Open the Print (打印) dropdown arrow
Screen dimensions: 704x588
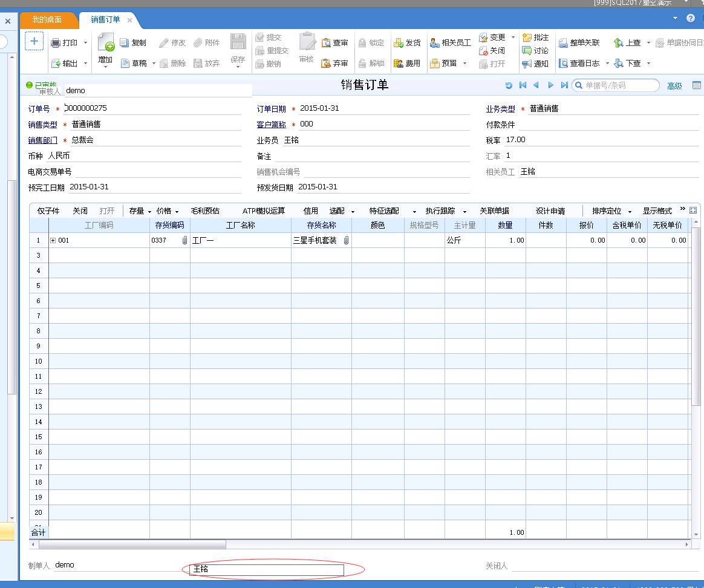click(x=85, y=43)
